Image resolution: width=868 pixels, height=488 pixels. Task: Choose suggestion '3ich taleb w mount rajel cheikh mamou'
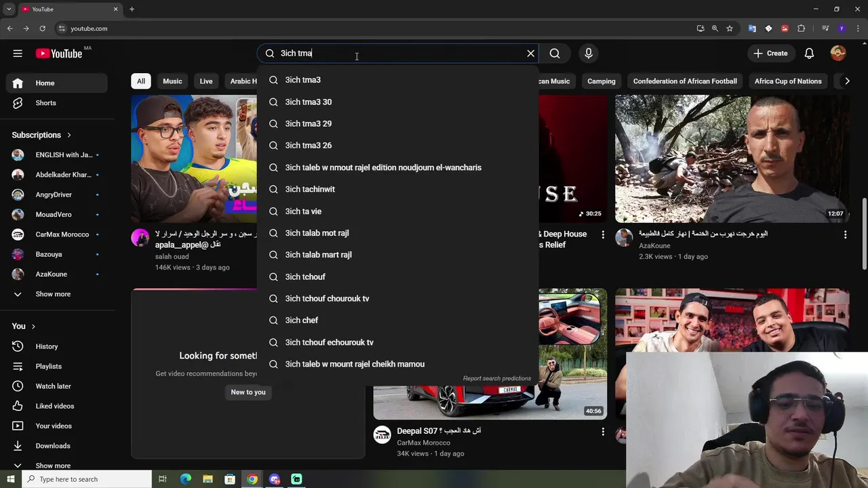click(x=398, y=364)
